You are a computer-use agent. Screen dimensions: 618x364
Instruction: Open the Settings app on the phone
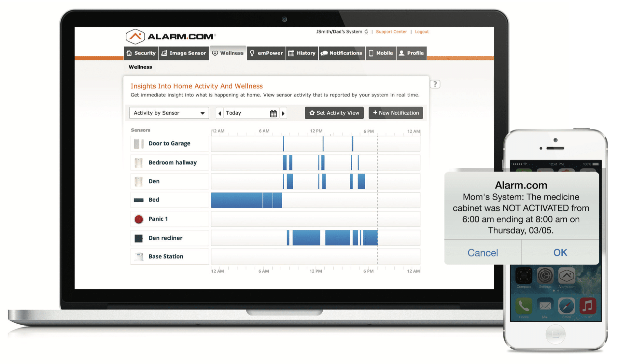(545, 276)
